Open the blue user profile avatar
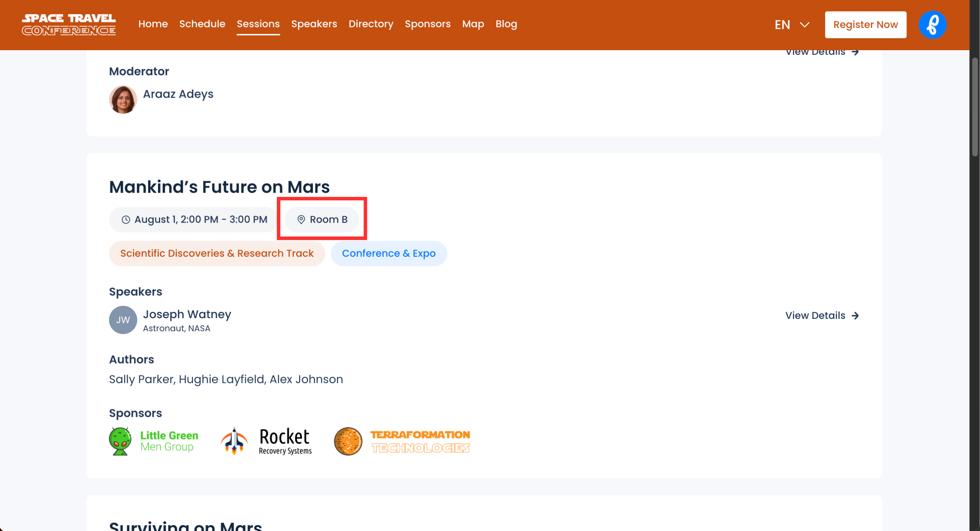980x531 pixels. [932, 25]
